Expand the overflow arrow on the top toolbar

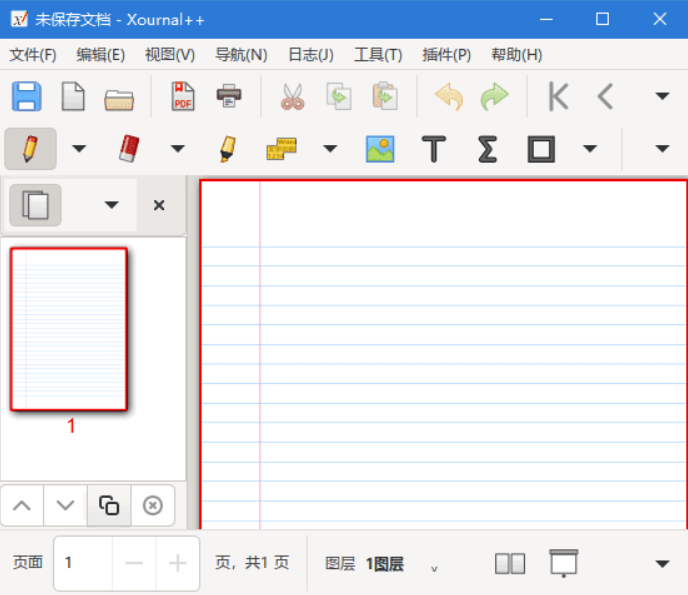coord(662,96)
